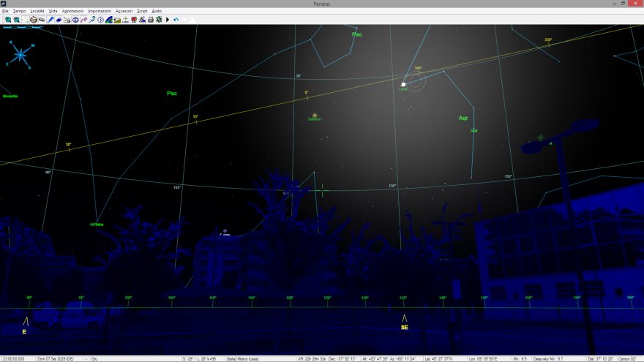Click the printer icon in the toolbar
Screen dimensions: 644x362
coord(151,20)
